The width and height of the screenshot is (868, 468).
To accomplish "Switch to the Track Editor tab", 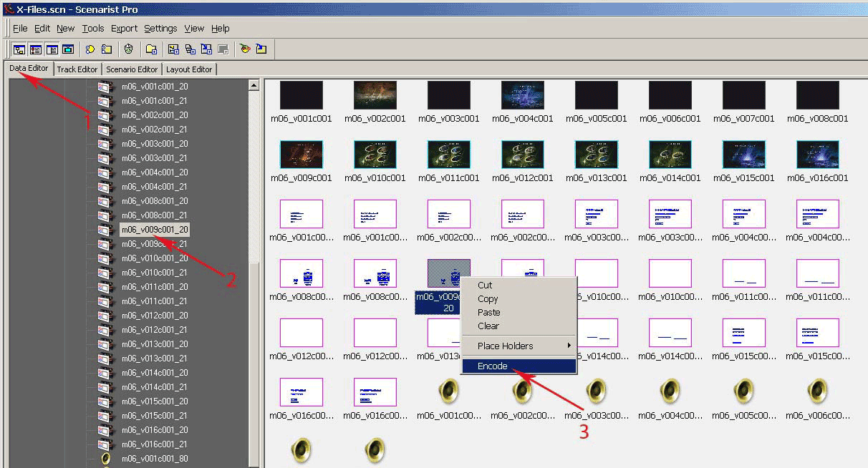I will (77, 69).
